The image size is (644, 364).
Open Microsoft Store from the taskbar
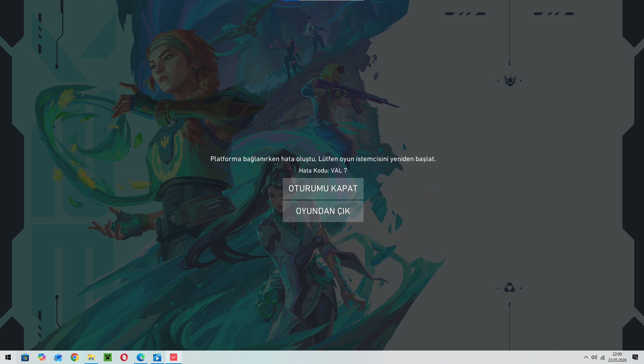point(25,357)
